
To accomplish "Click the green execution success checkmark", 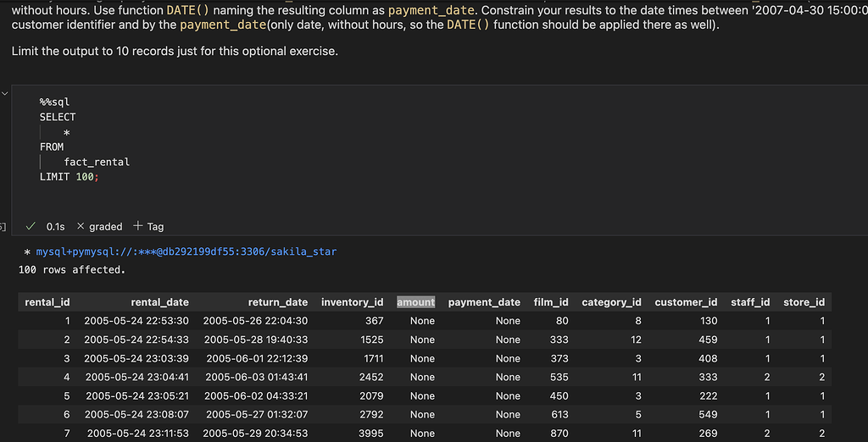I will coord(31,227).
